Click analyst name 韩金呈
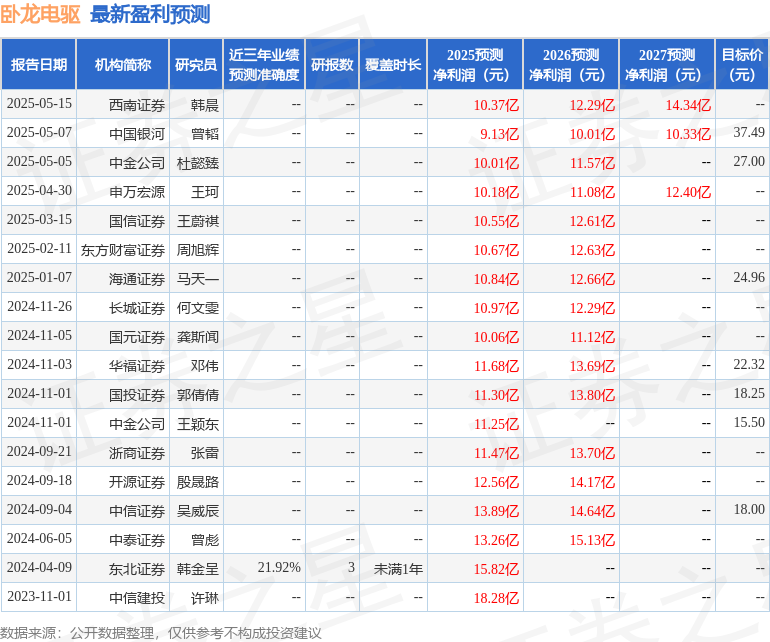 [197, 569]
